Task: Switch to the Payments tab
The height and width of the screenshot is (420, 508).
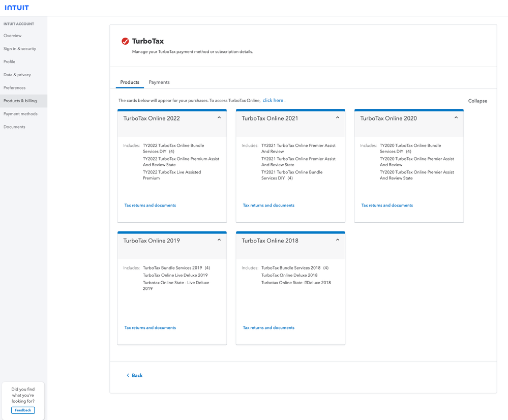Action: point(159,82)
